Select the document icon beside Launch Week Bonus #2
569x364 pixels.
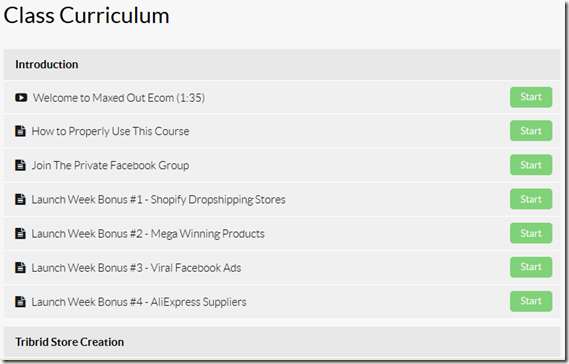tap(20, 233)
